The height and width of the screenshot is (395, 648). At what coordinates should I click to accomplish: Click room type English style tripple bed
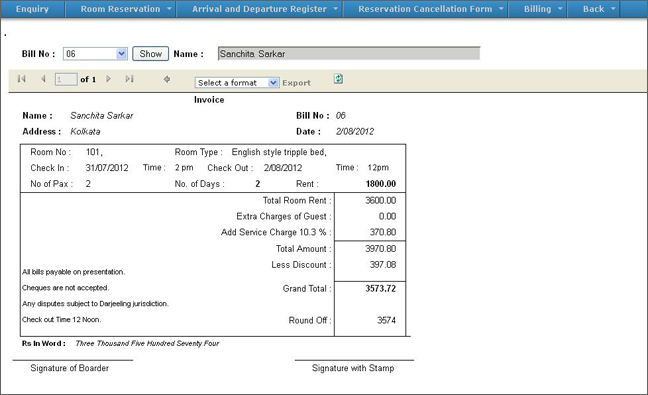[279, 152]
